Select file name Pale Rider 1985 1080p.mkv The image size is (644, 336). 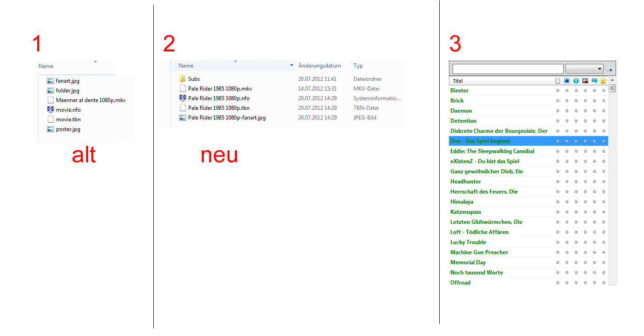[x=220, y=89]
